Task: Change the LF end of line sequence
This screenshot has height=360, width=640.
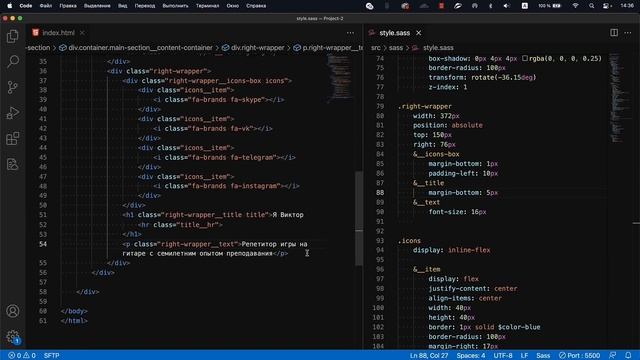Action: [x=524, y=356]
